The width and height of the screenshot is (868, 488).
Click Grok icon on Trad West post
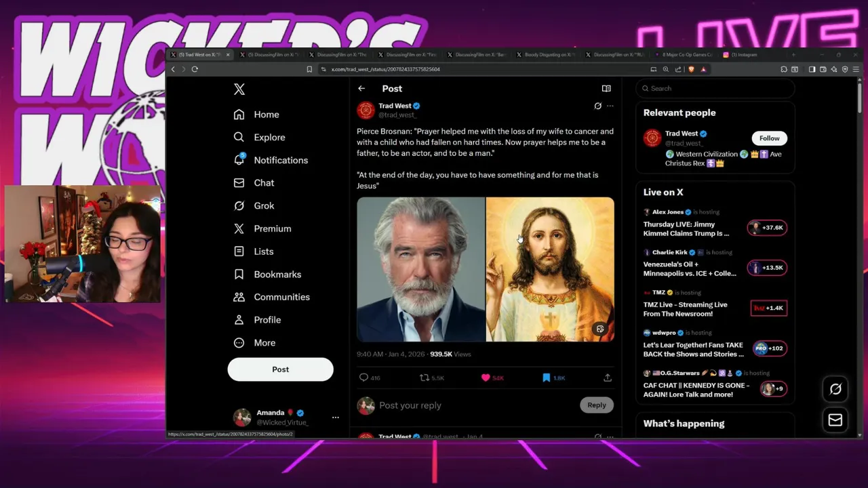tap(597, 106)
